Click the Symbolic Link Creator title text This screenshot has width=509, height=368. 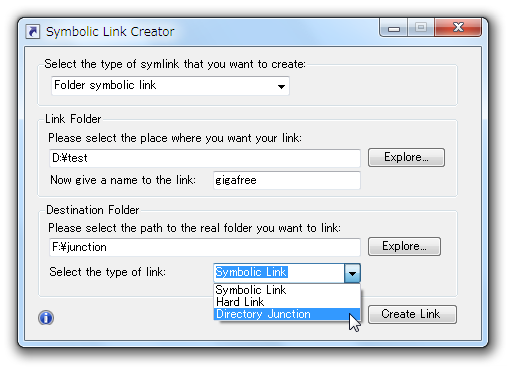pos(110,32)
